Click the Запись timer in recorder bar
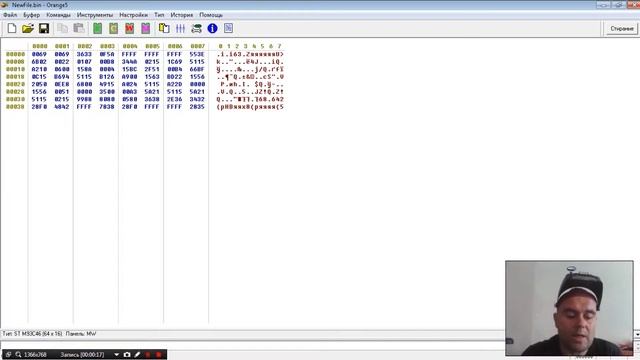 82,355
